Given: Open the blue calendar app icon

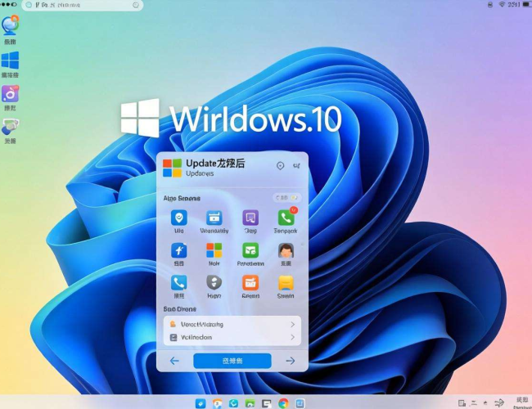Looking at the screenshot, I should 214,218.
